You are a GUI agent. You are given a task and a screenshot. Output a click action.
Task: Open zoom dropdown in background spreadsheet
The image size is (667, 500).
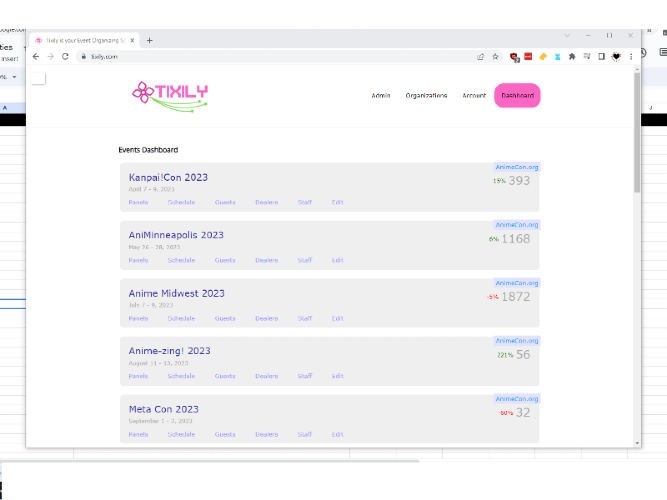click(14, 77)
